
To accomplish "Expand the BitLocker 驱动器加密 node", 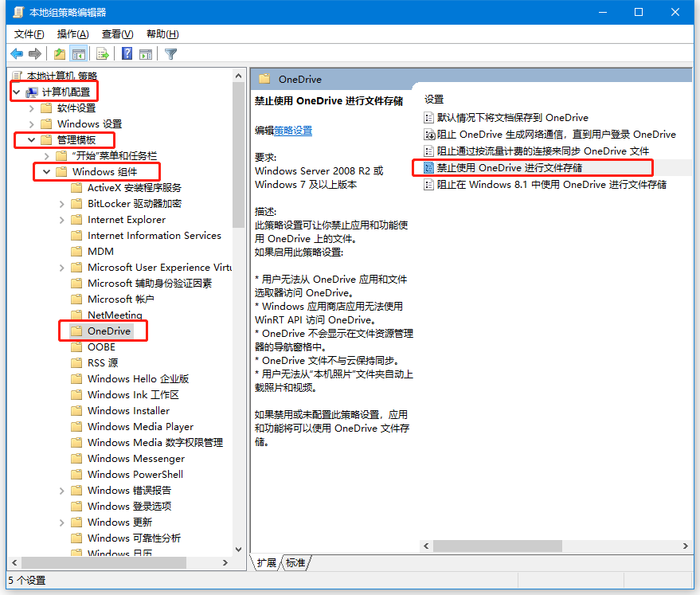I will pos(61,204).
